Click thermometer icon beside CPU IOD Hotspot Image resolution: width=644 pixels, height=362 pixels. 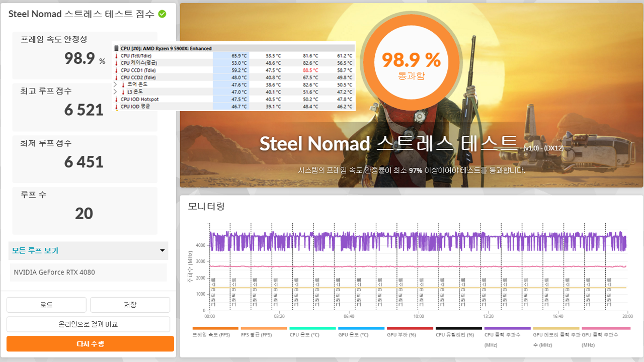pyautogui.click(x=117, y=99)
